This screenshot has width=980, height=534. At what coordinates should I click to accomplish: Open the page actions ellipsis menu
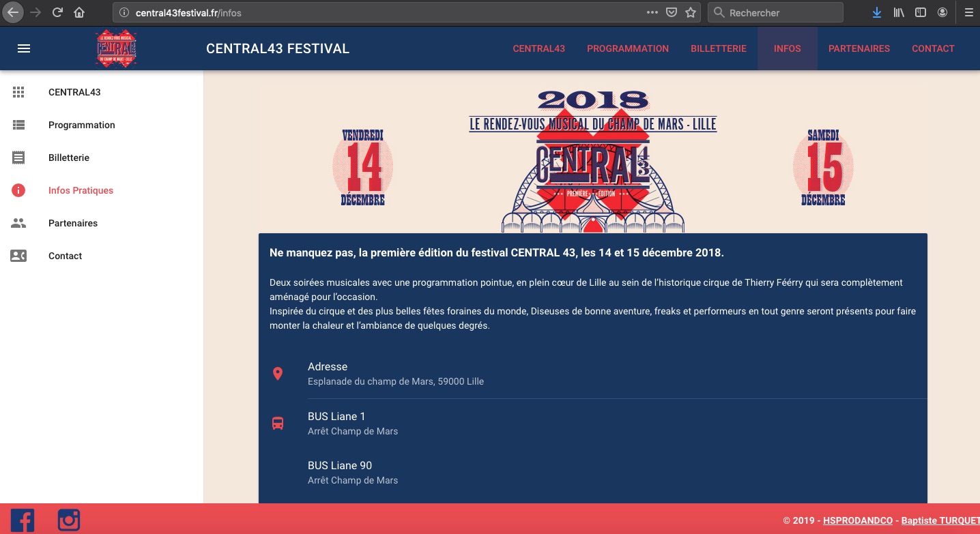pyautogui.click(x=652, y=12)
